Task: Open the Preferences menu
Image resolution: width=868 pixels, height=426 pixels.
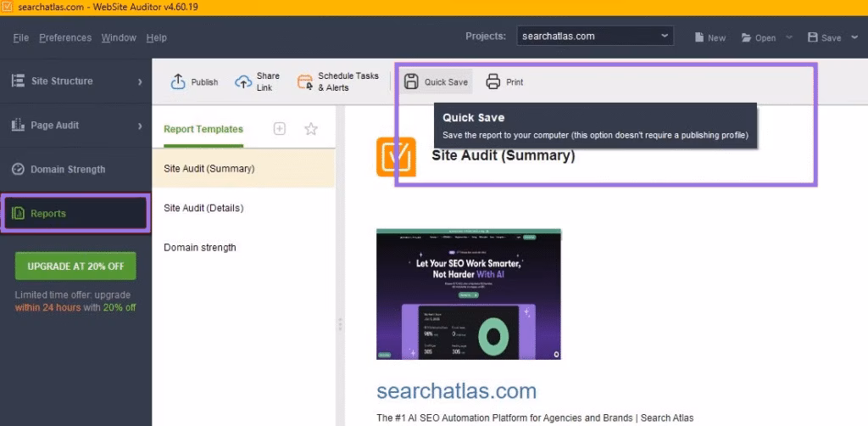Action: point(64,37)
